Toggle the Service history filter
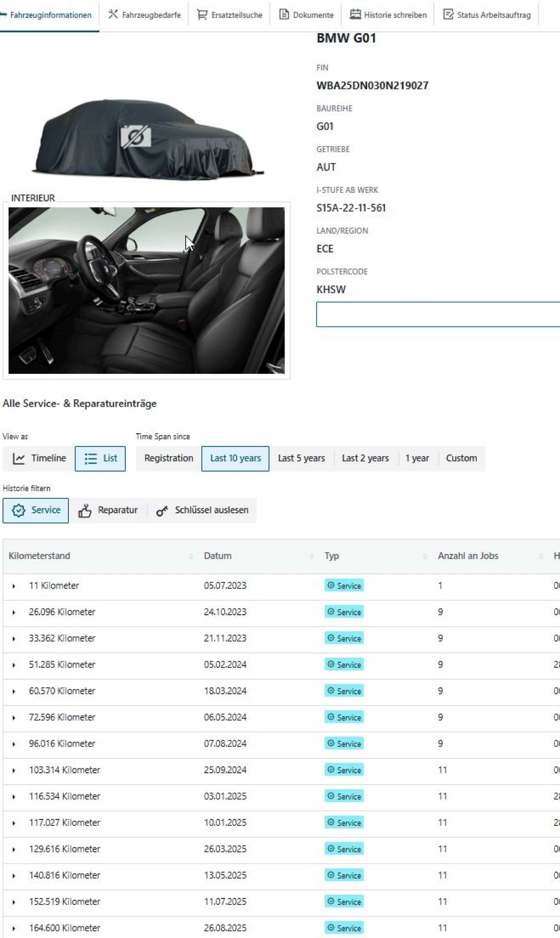The image size is (560, 938). pyautogui.click(x=36, y=510)
